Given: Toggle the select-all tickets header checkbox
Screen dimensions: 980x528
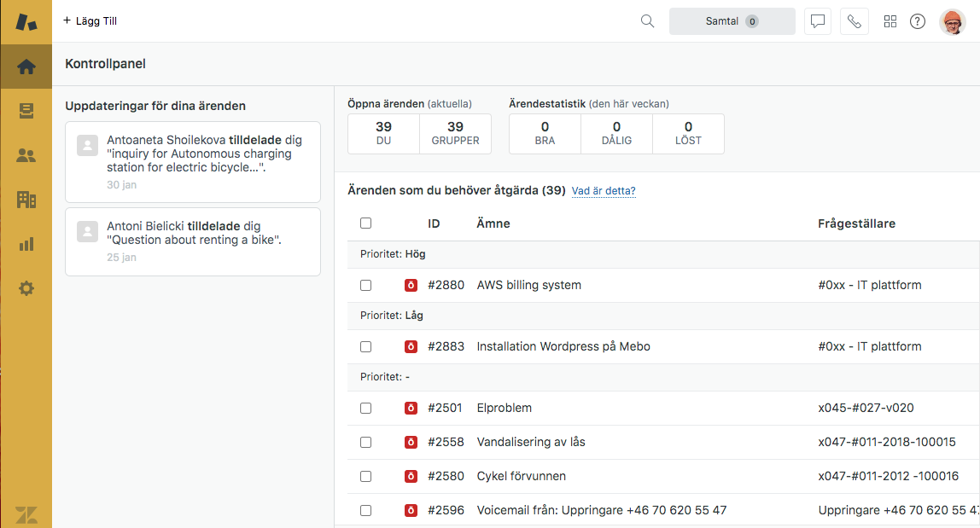Looking at the screenshot, I should pos(365,223).
